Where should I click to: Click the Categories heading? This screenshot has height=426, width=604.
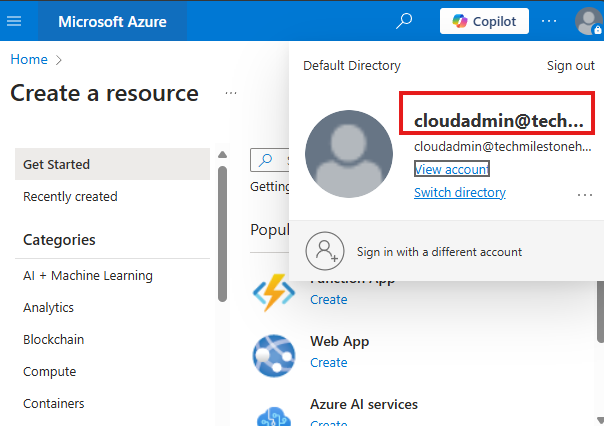point(59,240)
